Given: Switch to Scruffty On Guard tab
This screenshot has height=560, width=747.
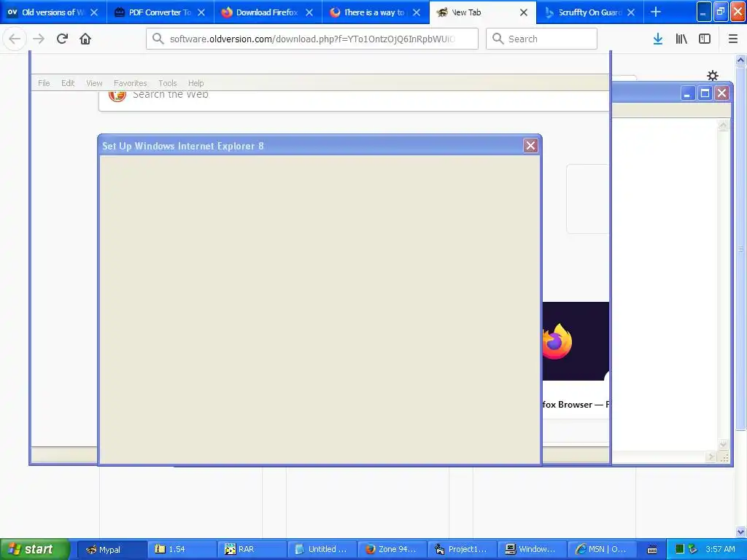Looking at the screenshot, I should (x=589, y=12).
